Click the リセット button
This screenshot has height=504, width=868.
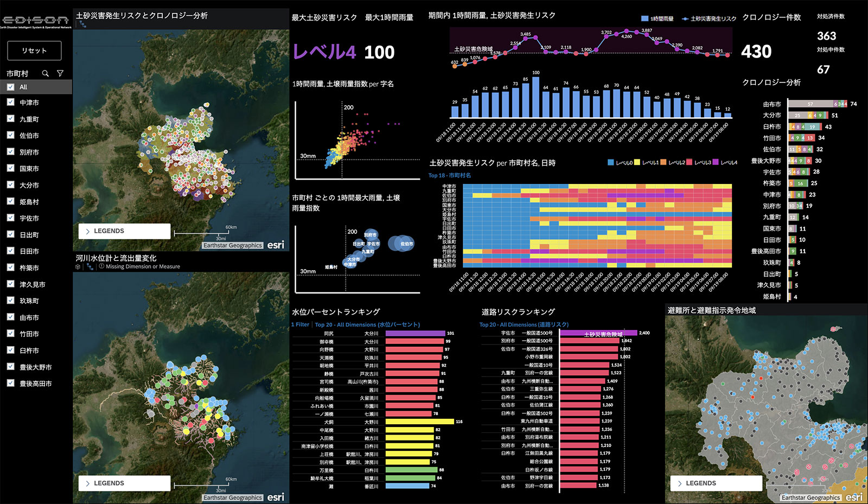pyautogui.click(x=34, y=50)
